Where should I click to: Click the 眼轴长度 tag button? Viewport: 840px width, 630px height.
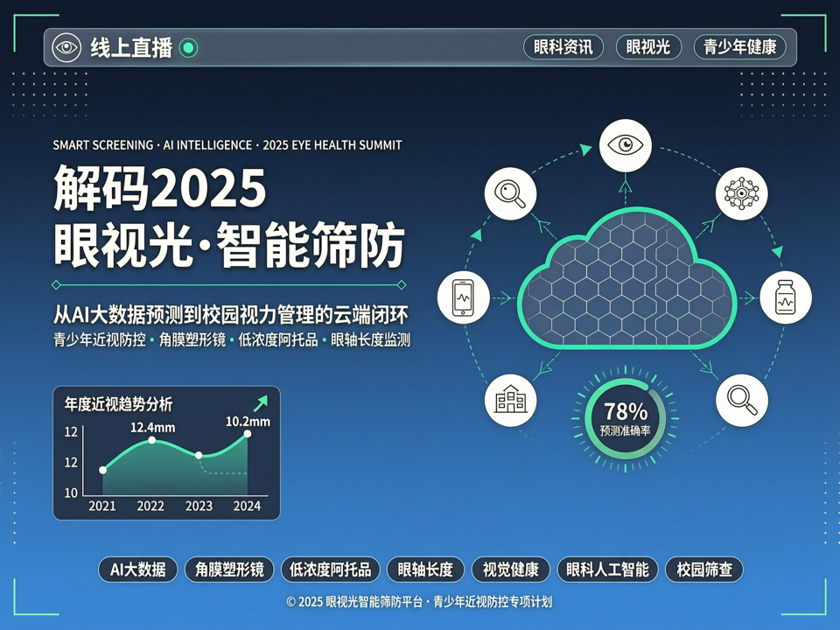(x=425, y=570)
